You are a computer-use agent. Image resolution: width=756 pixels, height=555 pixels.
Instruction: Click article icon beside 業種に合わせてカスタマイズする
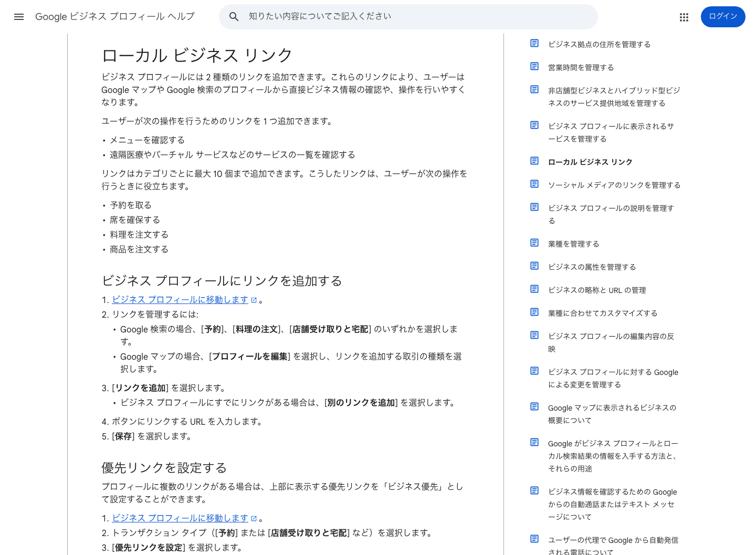point(534,312)
